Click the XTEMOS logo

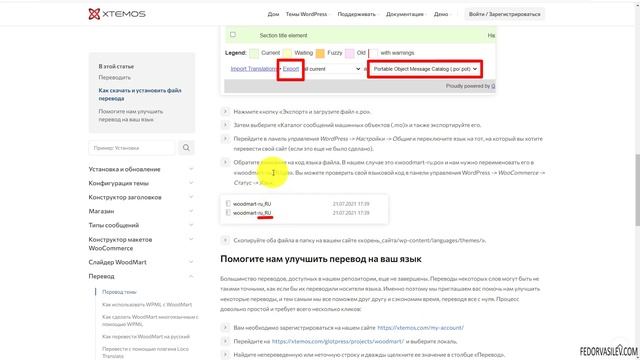pos(117,14)
